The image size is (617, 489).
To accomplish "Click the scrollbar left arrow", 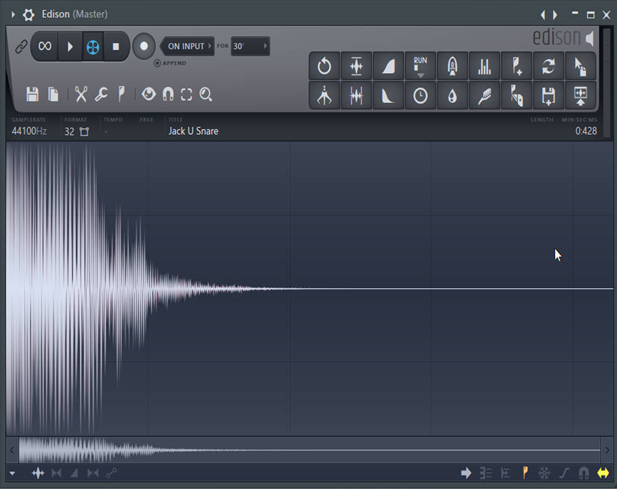I will click(12, 450).
